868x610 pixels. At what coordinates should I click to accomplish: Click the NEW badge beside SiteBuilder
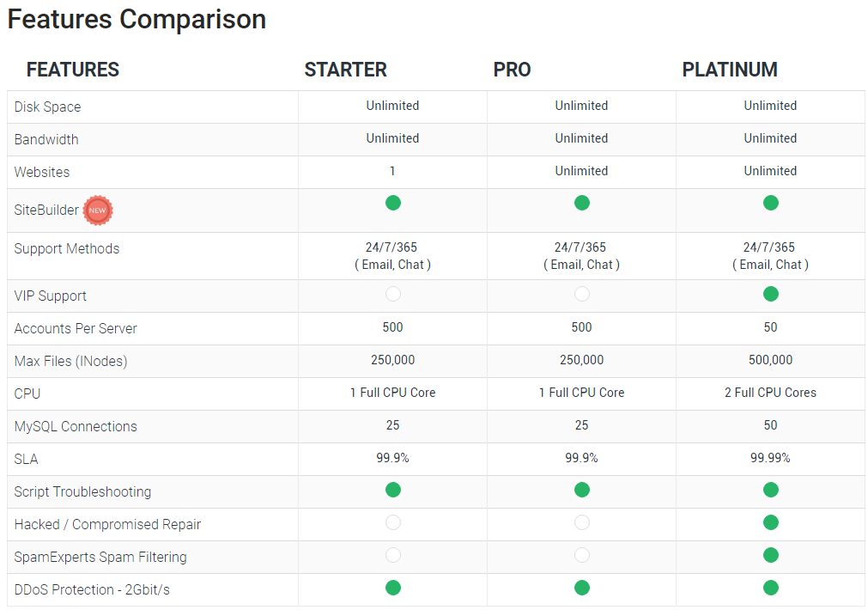click(x=98, y=210)
